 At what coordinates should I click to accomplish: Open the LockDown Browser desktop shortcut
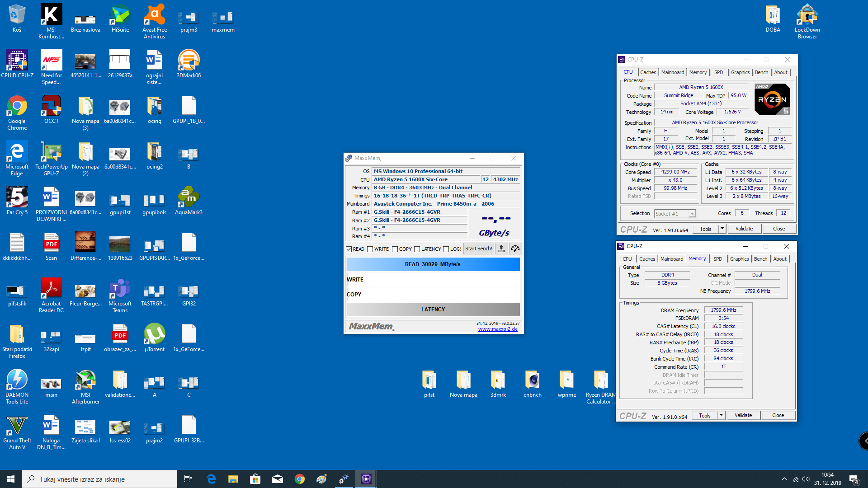click(x=807, y=21)
